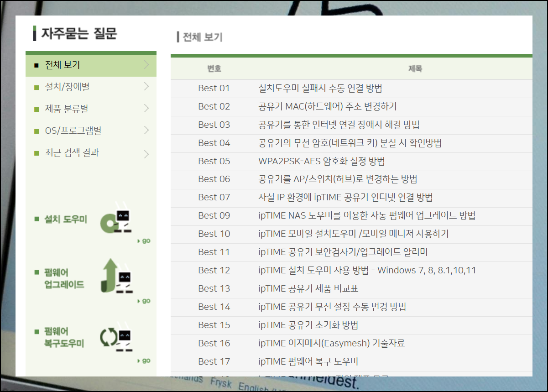Click the Best 05 number cell

click(x=214, y=161)
